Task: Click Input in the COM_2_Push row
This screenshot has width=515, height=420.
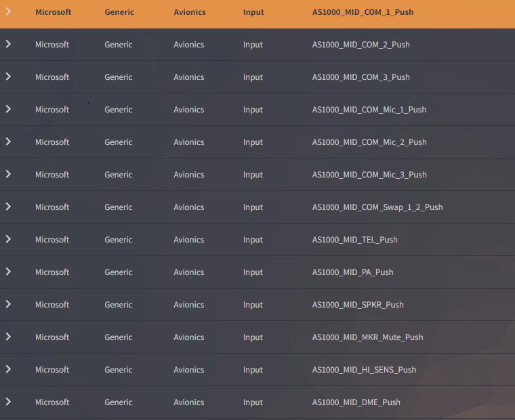Action: tap(253, 45)
